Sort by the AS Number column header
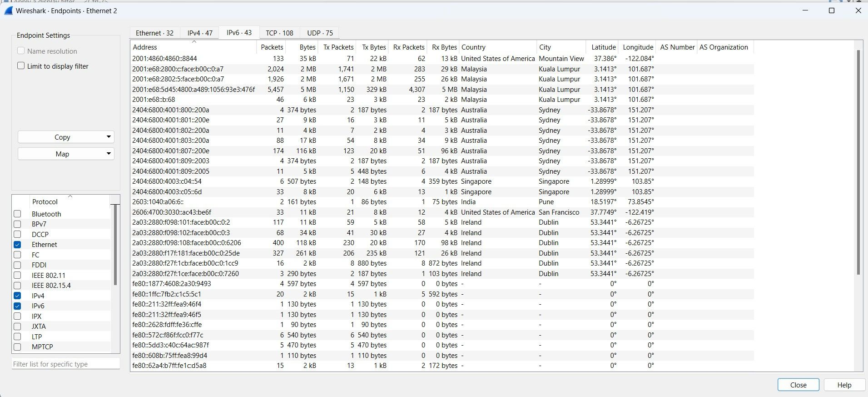Screen dimensions: 868x397 [x=677, y=47]
